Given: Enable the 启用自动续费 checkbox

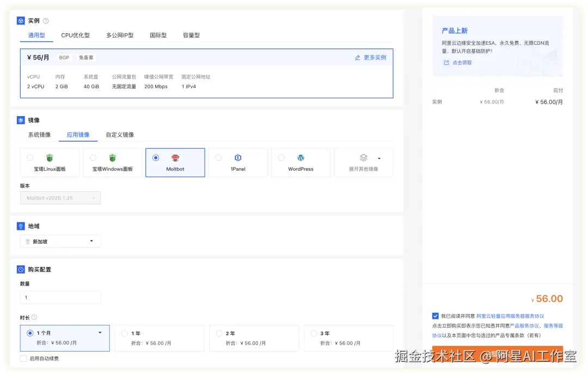Looking at the screenshot, I should [23, 359].
